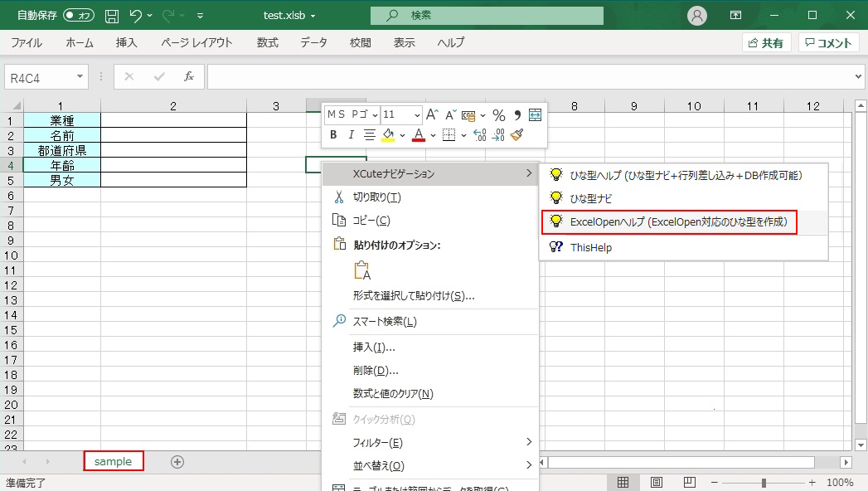Insert function using the fx icon

pos(189,76)
